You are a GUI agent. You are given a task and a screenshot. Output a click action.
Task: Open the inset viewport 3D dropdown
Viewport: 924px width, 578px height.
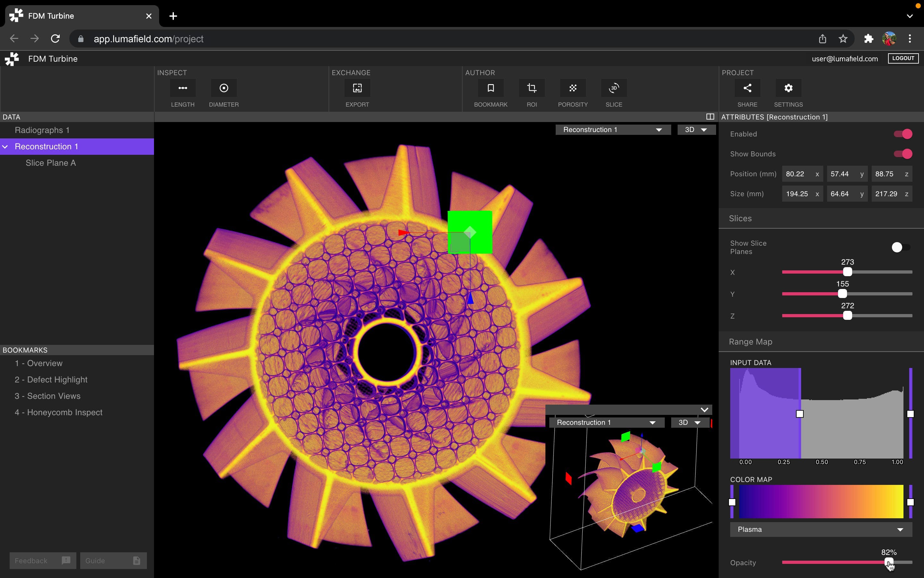pyautogui.click(x=690, y=422)
